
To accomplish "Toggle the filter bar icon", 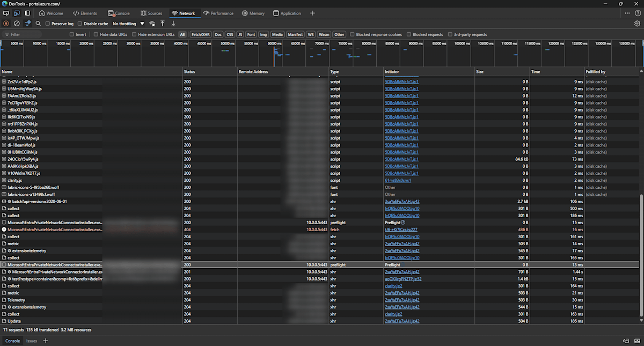I will 27,24.
